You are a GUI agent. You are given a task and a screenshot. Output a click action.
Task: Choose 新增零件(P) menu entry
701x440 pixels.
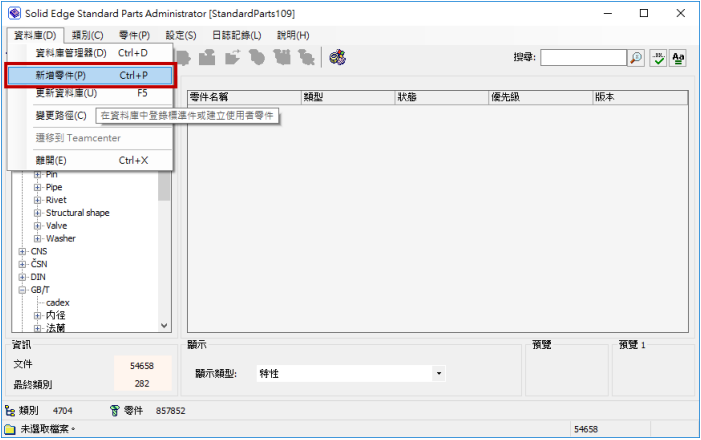coord(90,76)
